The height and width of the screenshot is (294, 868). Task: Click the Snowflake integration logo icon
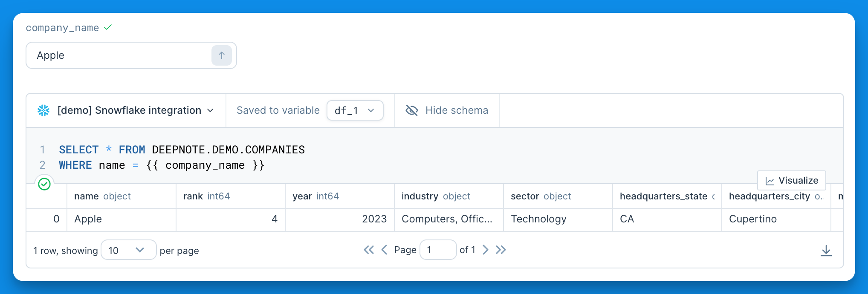pyautogui.click(x=43, y=110)
